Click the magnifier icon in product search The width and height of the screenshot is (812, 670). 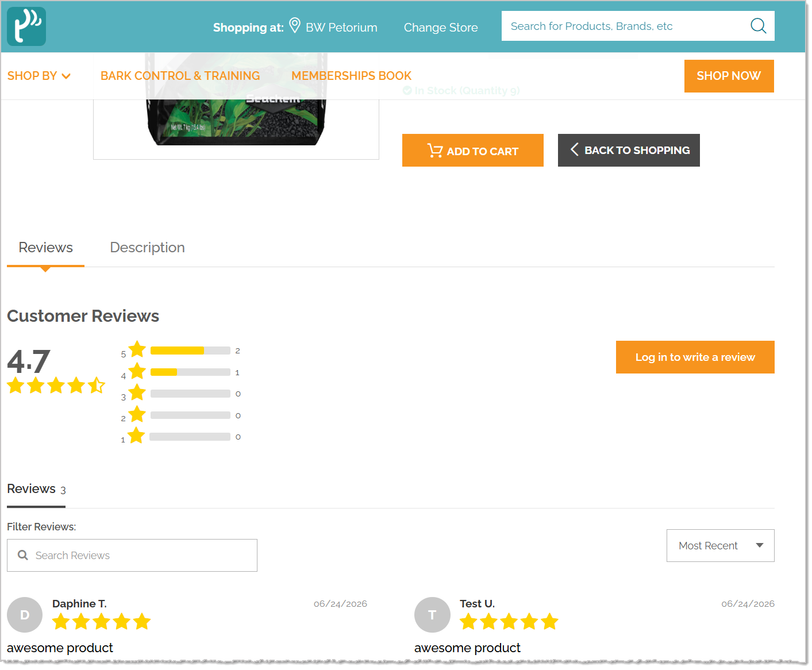coord(759,26)
